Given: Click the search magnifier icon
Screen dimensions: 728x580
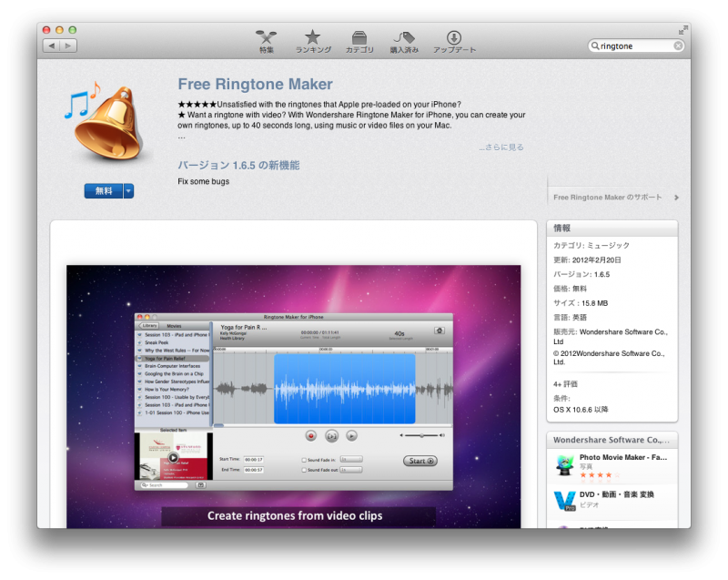Looking at the screenshot, I should (595, 46).
